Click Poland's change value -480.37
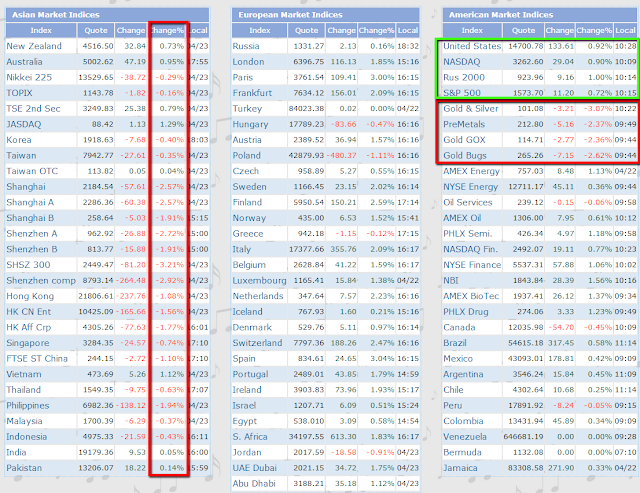The width and height of the screenshot is (640, 493). click(341, 155)
